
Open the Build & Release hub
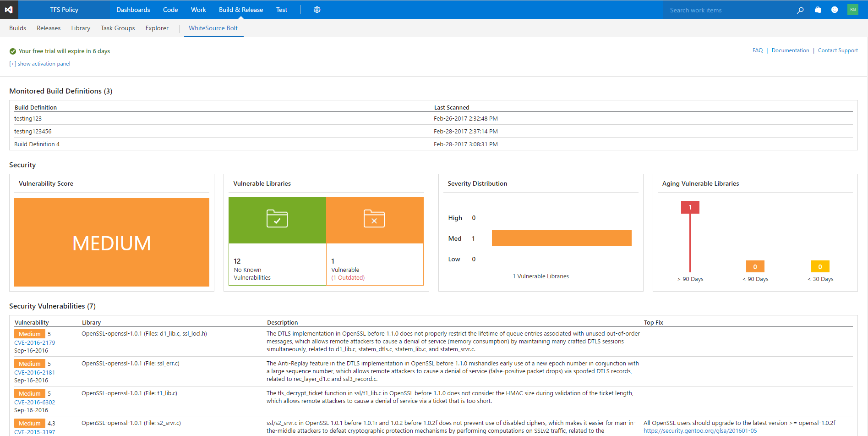pos(241,10)
